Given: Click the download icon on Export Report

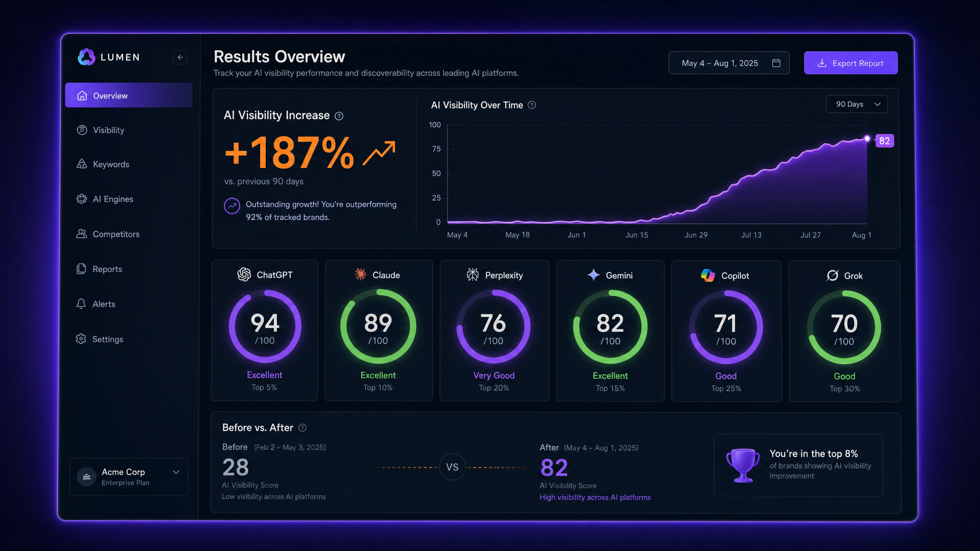Looking at the screenshot, I should click(x=822, y=63).
